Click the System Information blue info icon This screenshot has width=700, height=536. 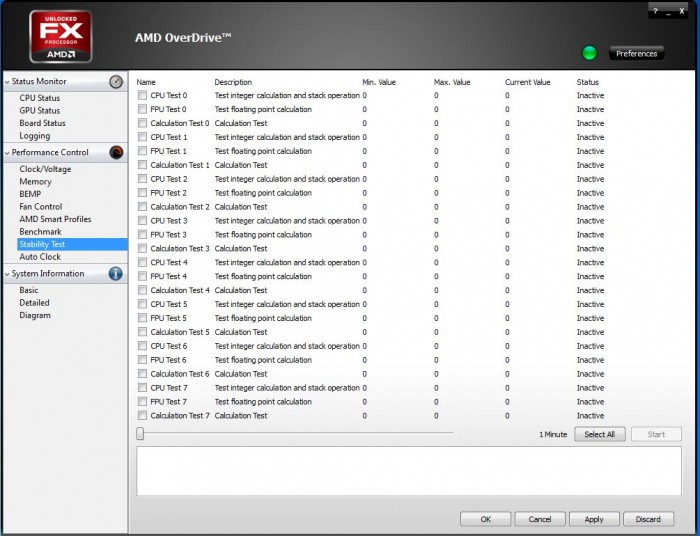pos(116,274)
